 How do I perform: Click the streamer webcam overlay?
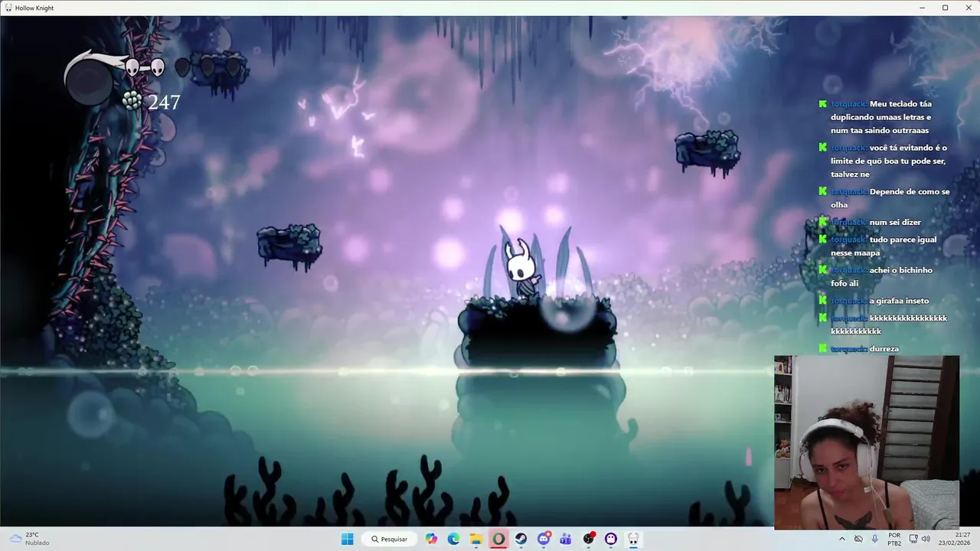[867, 442]
